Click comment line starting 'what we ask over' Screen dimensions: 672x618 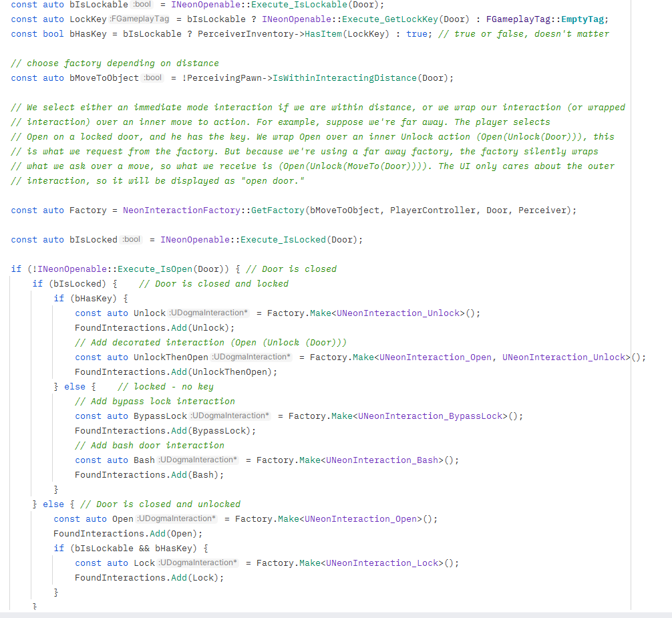[313, 166]
